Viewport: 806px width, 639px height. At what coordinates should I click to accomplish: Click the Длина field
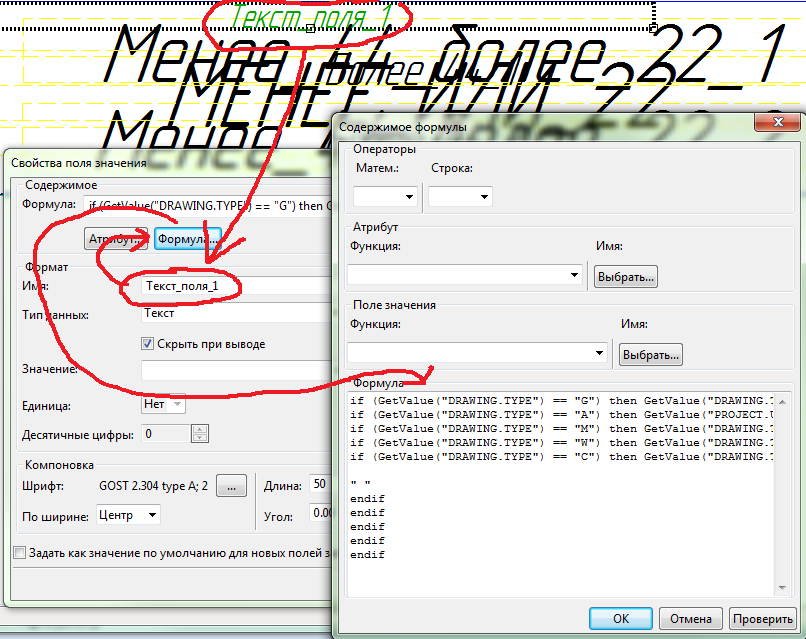pyautogui.click(x=321, y=484)
